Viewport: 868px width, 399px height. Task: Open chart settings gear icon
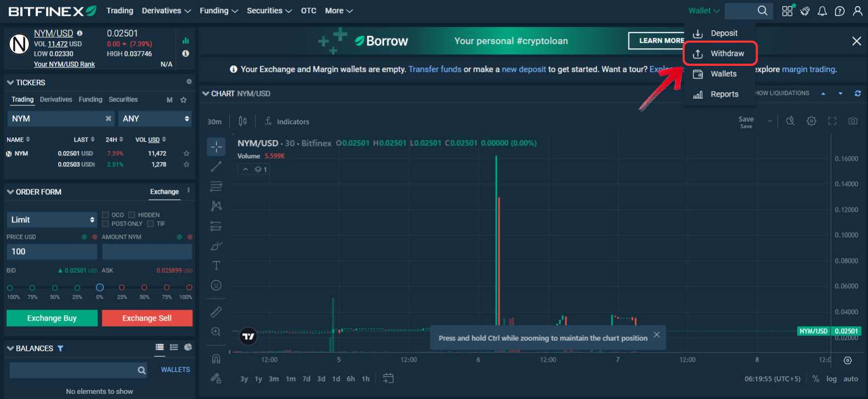coord(812,121)
